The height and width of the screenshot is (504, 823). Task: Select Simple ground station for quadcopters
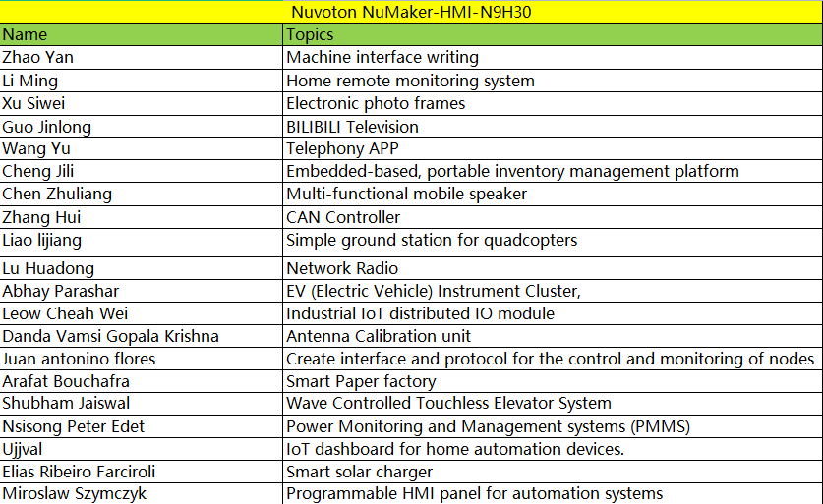[553, 243]
